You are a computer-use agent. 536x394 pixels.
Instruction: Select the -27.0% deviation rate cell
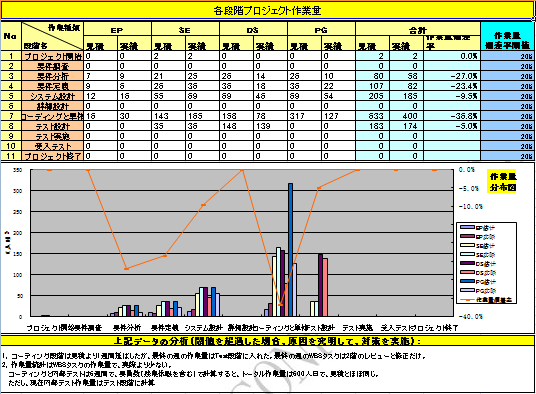click(x=452, y=76)
